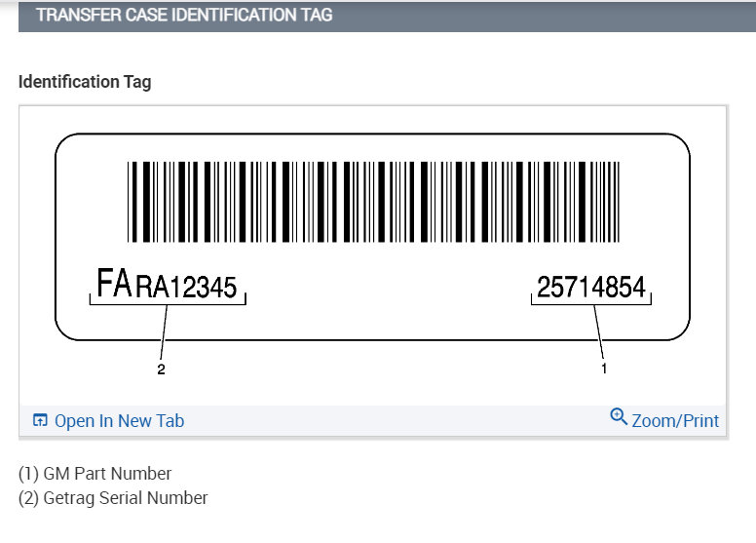Select the FARA12345 serial number on tag
This screenshot has width=756, height=543.
tap(167, 286)
